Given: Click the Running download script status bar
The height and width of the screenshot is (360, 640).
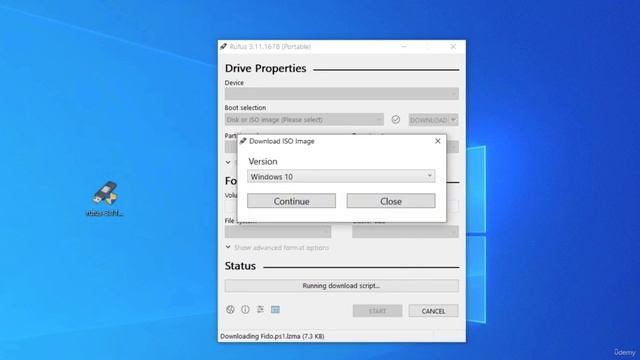Looking at the screenshot, I should [342, 286].
